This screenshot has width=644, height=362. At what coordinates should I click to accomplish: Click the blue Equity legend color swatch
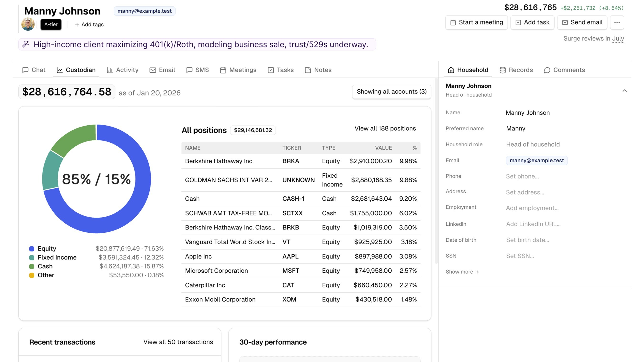click(32, 249)
